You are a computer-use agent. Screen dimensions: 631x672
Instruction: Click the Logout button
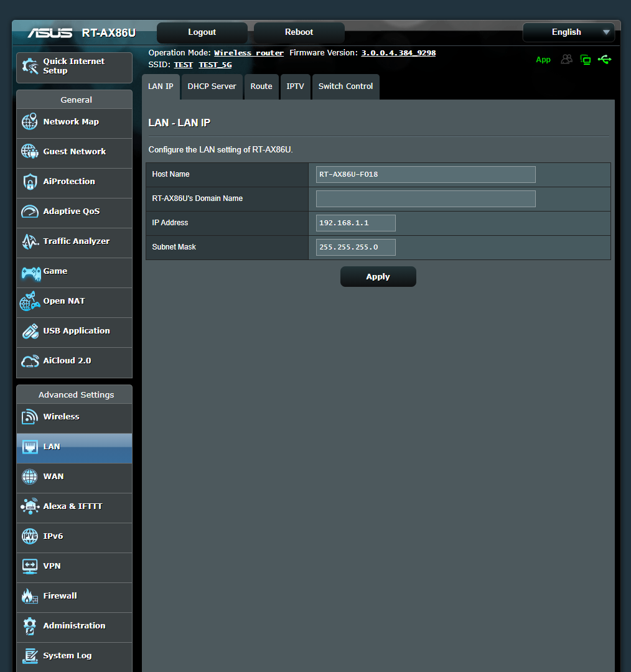[x=202, y=32]
